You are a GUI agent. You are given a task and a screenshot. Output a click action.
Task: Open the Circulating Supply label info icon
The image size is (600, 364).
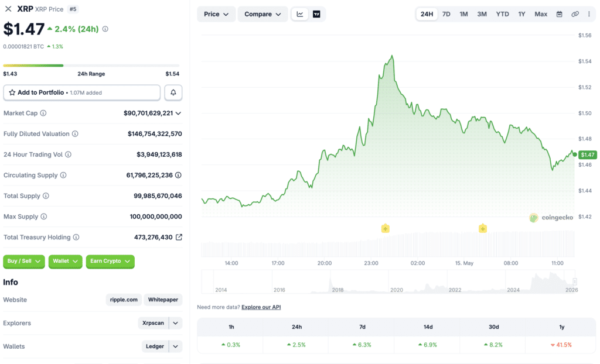pos(63,175)
